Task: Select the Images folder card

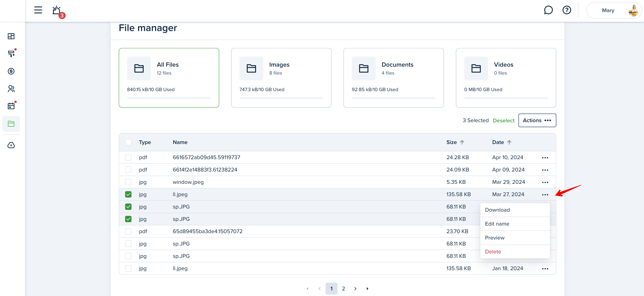Action: click(281, 78)
